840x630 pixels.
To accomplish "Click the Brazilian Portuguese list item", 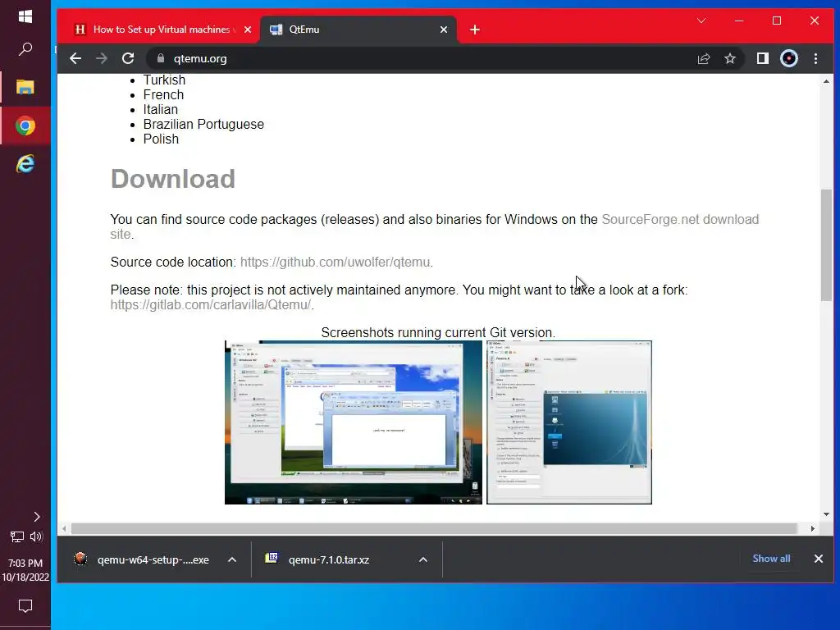I will [x=203, y=125].
